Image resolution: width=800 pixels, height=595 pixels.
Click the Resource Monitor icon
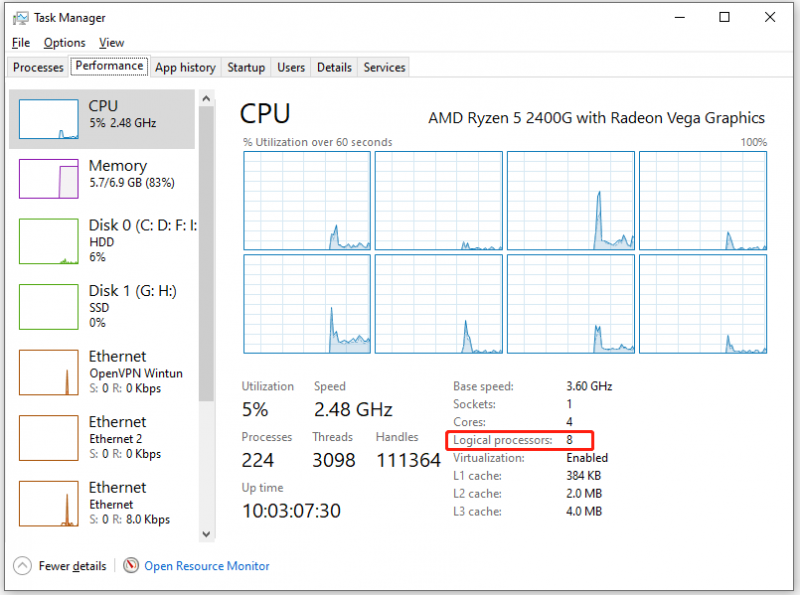pyautogui.click(x=131, y=565)
